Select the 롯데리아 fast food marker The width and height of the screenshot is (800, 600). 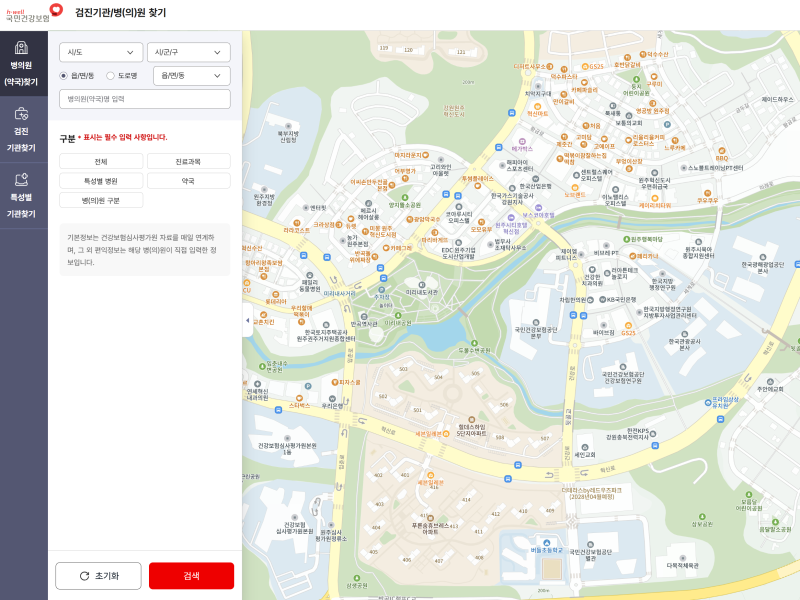click(276, 294)
